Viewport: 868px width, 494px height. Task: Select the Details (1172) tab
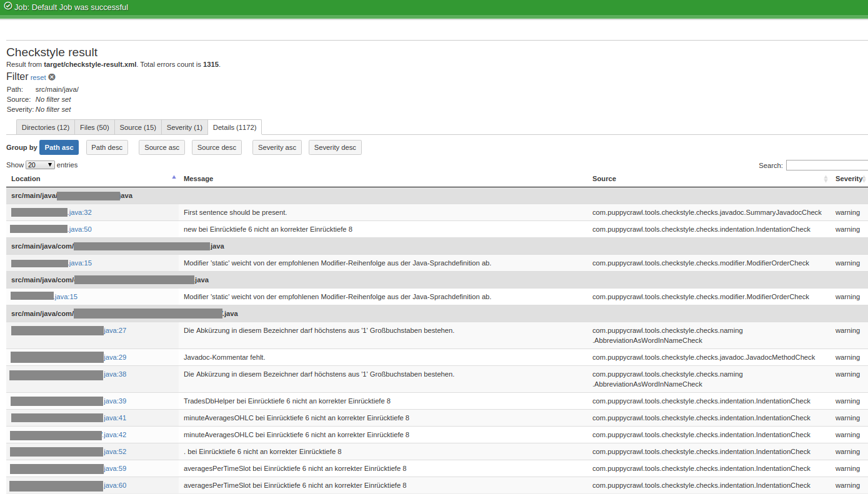(x=234, y=127)
